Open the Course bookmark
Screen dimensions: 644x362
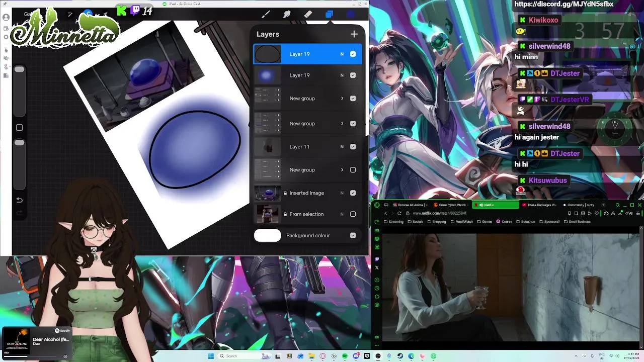(505, 222)
